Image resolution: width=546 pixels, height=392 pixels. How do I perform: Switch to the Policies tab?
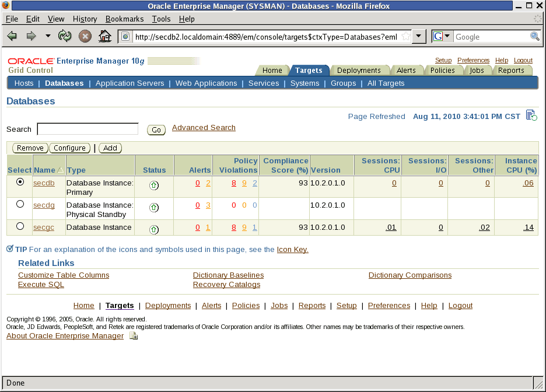tap(442, 71)
